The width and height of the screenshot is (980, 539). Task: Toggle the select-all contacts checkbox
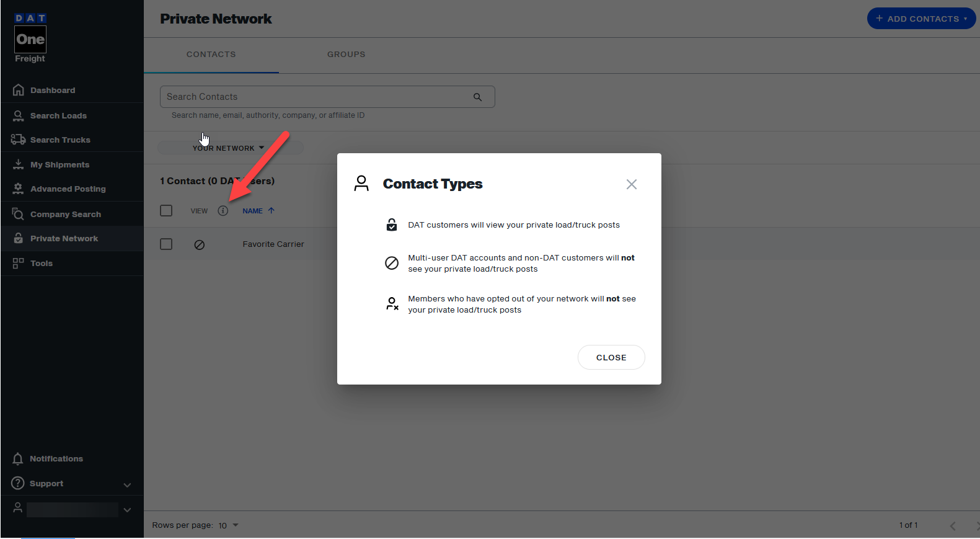(166, 211)
